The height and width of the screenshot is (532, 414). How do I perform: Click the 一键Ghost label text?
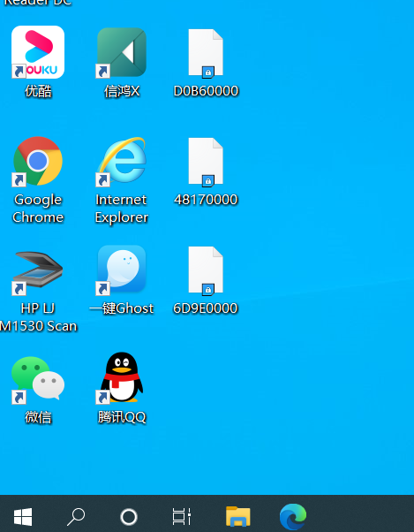pyautogui.click(x=122, y=308)
